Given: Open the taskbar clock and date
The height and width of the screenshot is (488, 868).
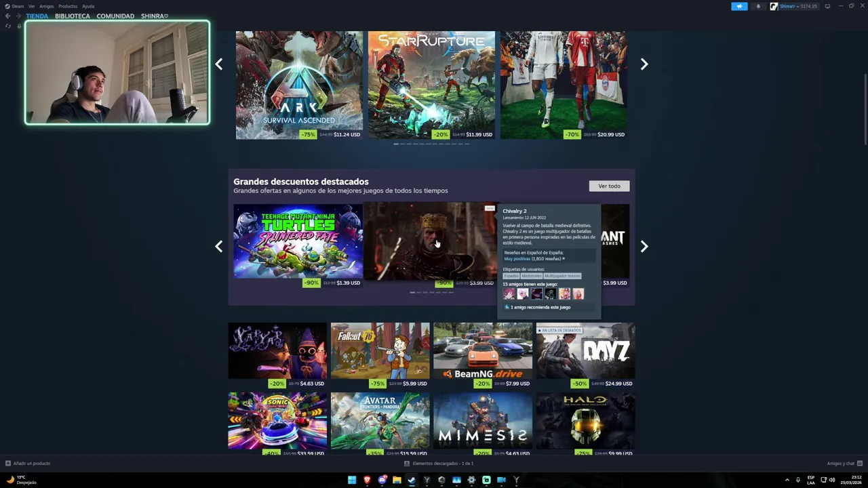Looking at the screenshot, I should tap(851, 480).
